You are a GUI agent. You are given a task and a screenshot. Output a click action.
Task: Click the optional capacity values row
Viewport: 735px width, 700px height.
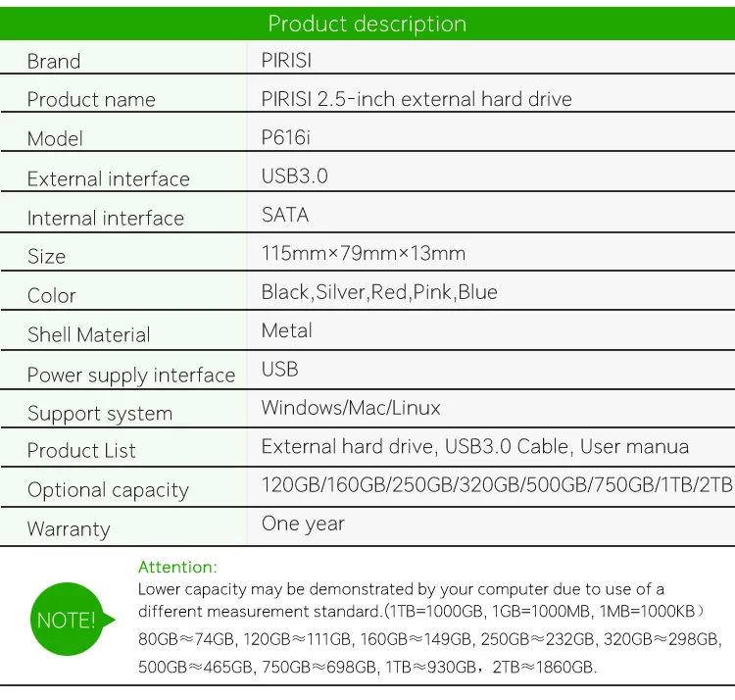(497, 484)
